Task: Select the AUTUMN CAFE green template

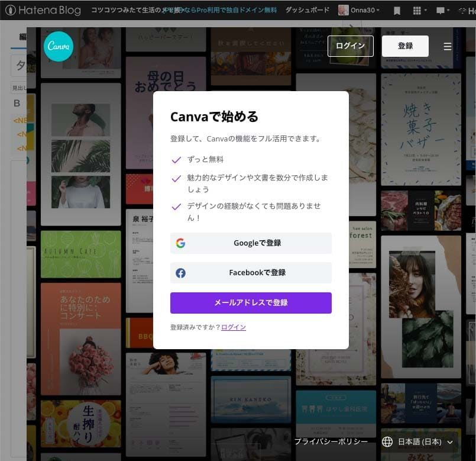Action: (x=81, y=254)
